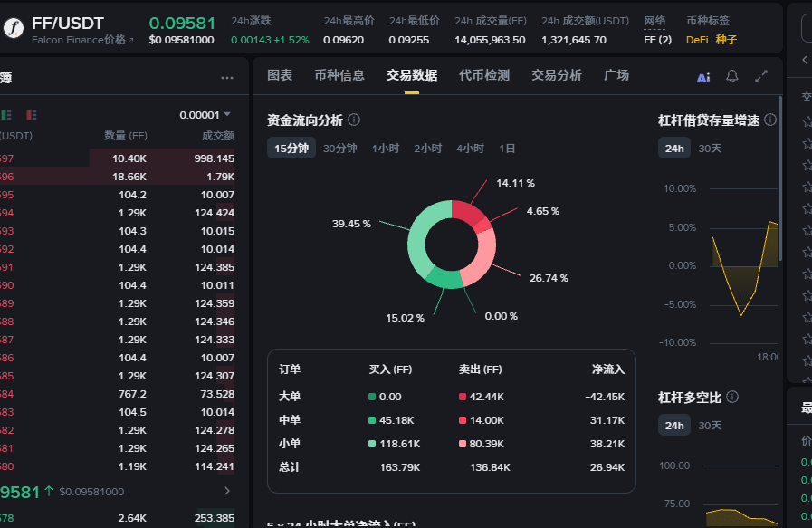Open info icon beside 杠杆借贷存量增速
The height and width of the screenshot is (528, 812).
point(770,120)
